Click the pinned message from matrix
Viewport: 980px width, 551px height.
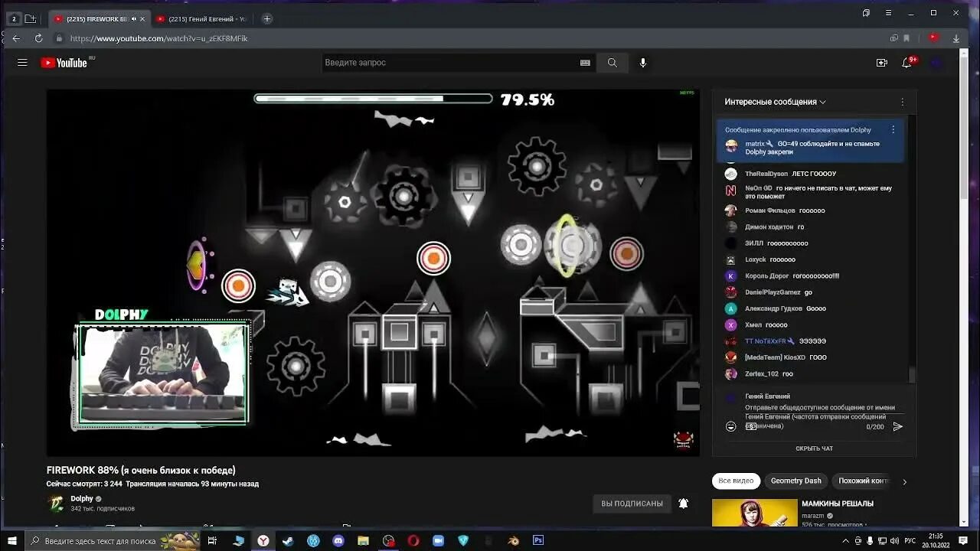tap(810, 140)
